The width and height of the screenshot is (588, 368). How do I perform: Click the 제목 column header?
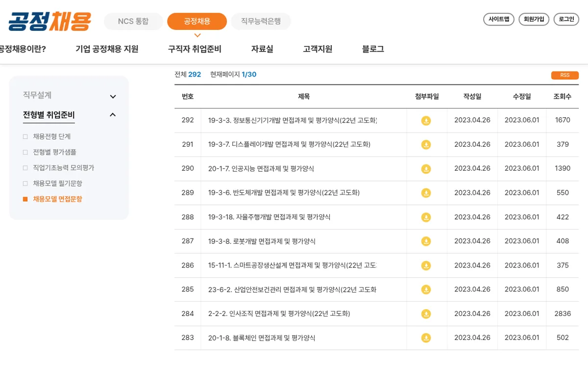coord(304,97)
